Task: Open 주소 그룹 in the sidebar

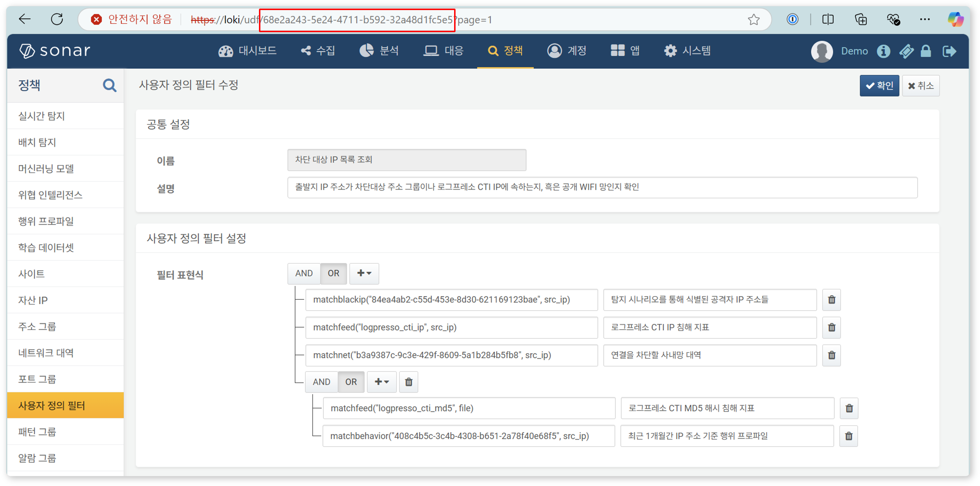Action: [65, 326]
